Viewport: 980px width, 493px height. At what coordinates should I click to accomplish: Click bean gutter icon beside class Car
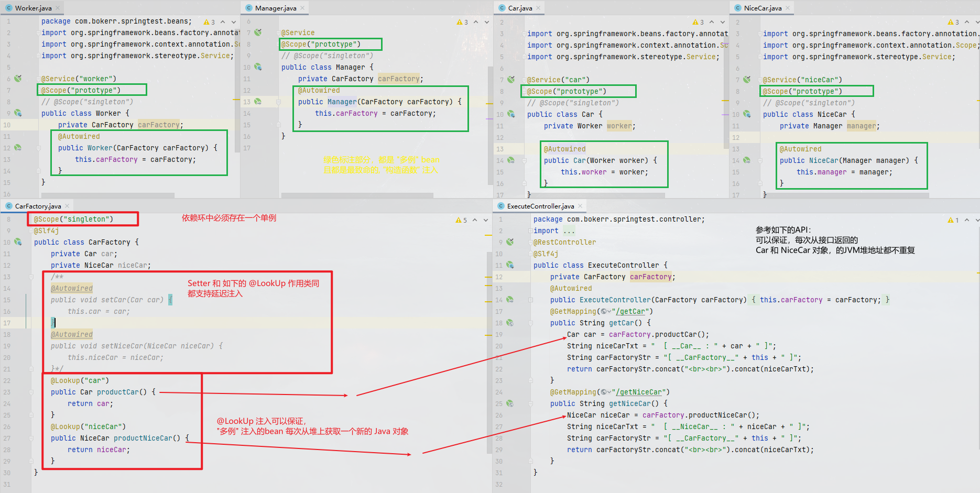click(x=511, y=114)
